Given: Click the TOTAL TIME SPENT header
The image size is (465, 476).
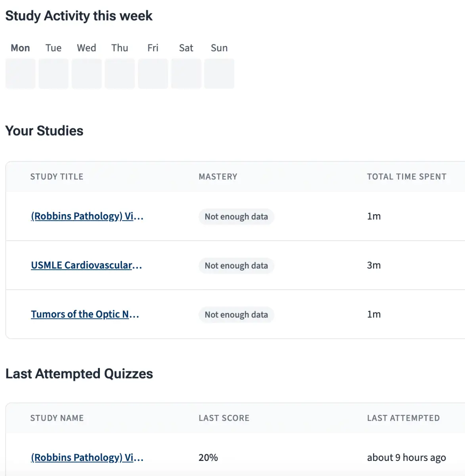Looking at the screenshot, I should tap(406, 177).
